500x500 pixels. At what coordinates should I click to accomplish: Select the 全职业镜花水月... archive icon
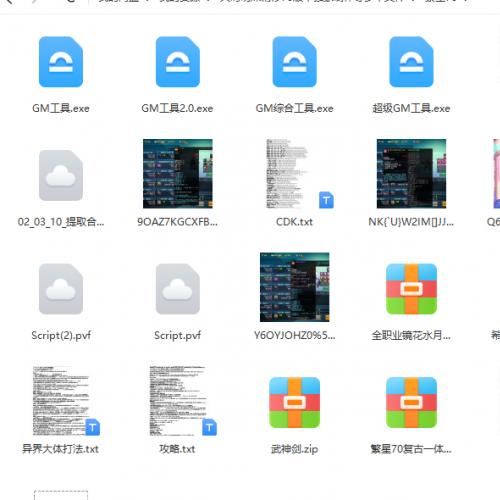click(x=411, y=289)
